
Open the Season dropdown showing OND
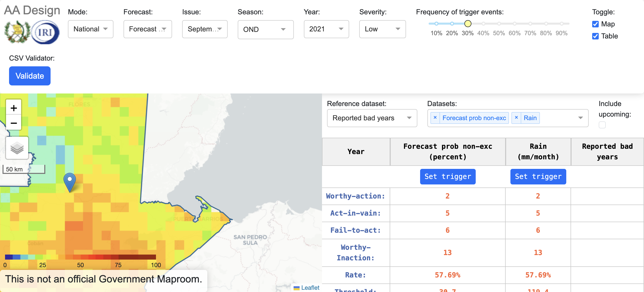tap(265, 29)
